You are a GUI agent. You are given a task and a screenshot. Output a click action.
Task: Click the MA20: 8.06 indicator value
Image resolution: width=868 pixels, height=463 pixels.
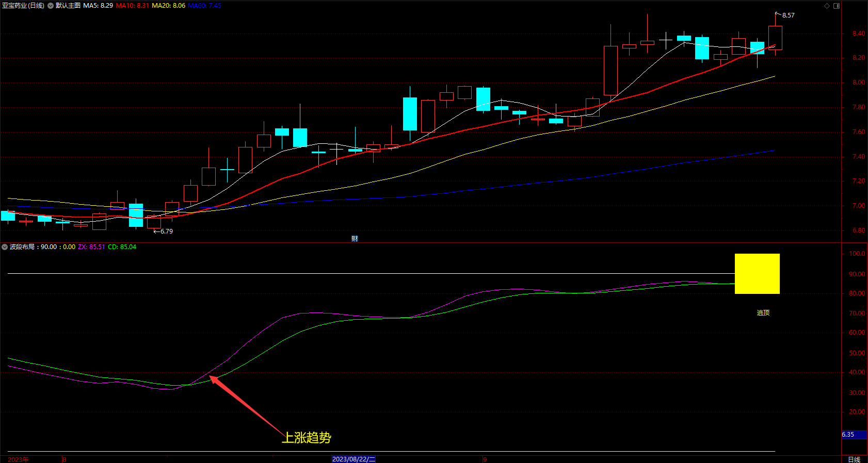click(168, 6)
